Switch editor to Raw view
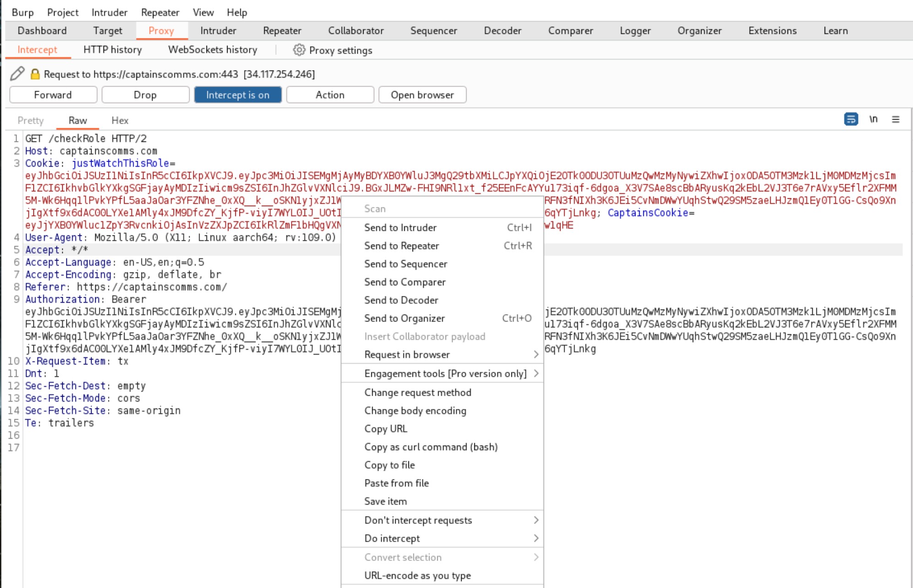913x588 pixels. point(78,120)
